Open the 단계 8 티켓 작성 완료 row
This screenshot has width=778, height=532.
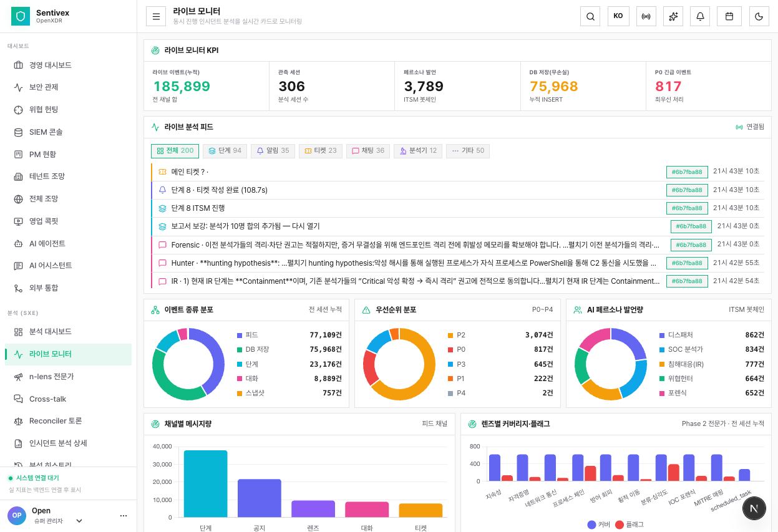[x=457, y=190]
